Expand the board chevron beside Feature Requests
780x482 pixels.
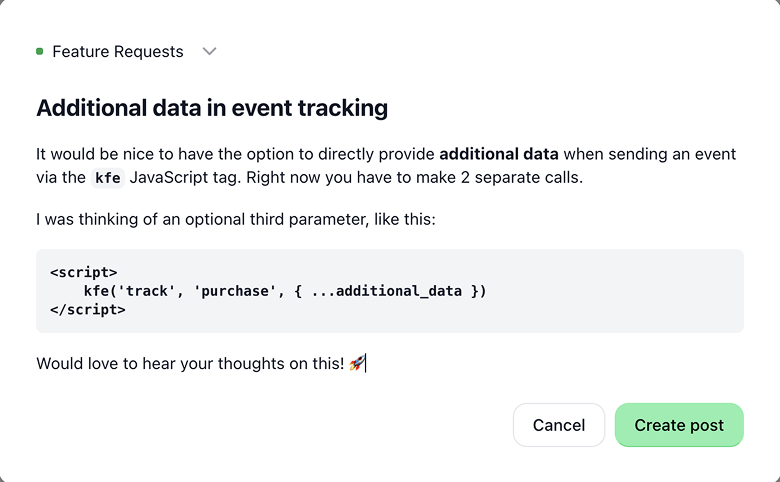pyautogui.click(x=209, y=51)
